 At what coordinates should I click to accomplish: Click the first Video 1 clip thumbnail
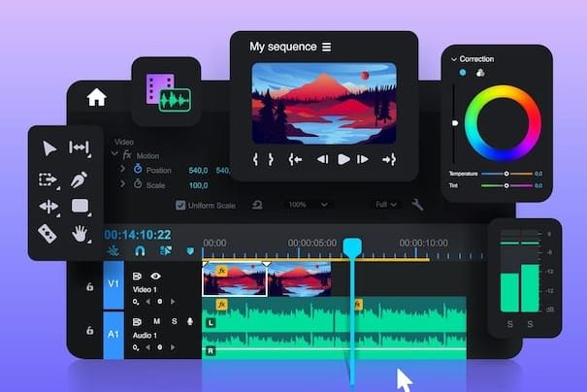(234, 281)
